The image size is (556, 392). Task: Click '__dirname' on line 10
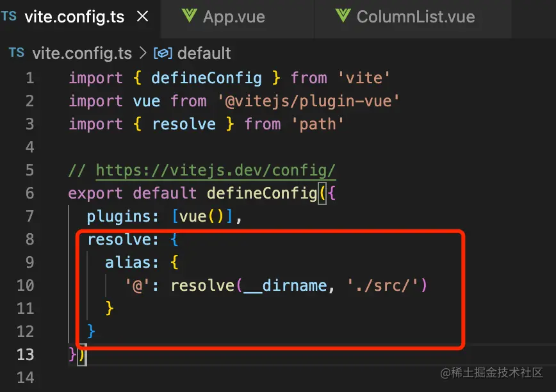[x=286, y=286]
